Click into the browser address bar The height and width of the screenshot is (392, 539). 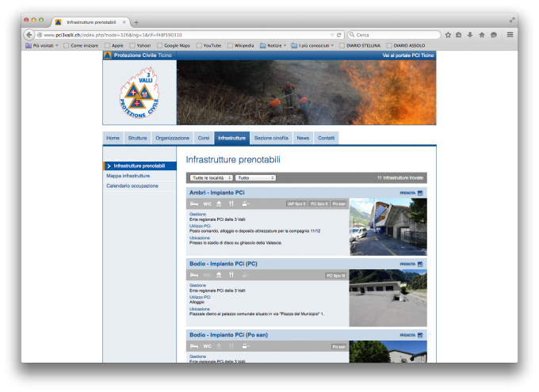(185, 35)
